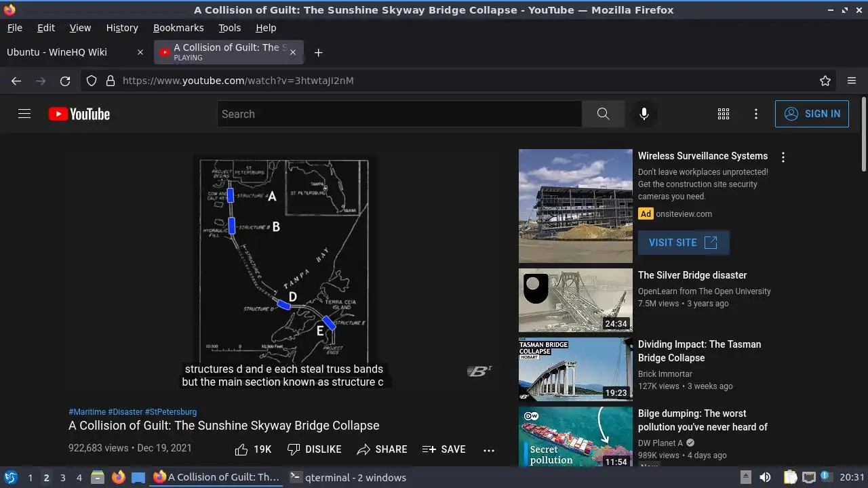Click Silver Bridge video thumbnail
The image size is (868, 488).
click(x=575, y=300)
